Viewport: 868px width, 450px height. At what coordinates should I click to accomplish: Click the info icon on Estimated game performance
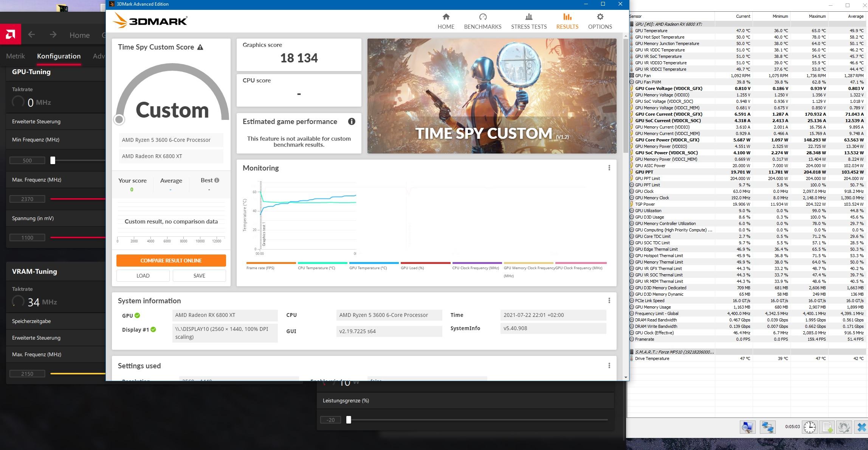(x=352, y=121)
